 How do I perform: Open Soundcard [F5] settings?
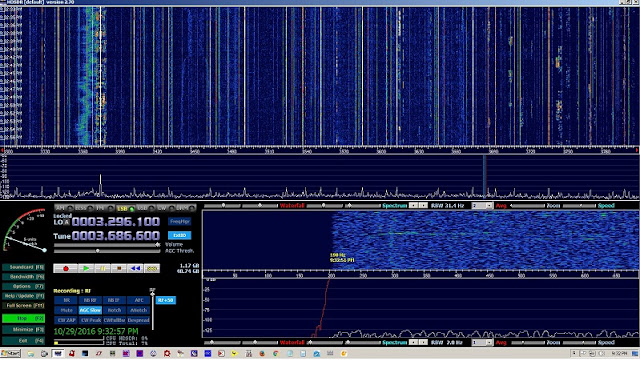pyautogui.click(x=24, y=267)
